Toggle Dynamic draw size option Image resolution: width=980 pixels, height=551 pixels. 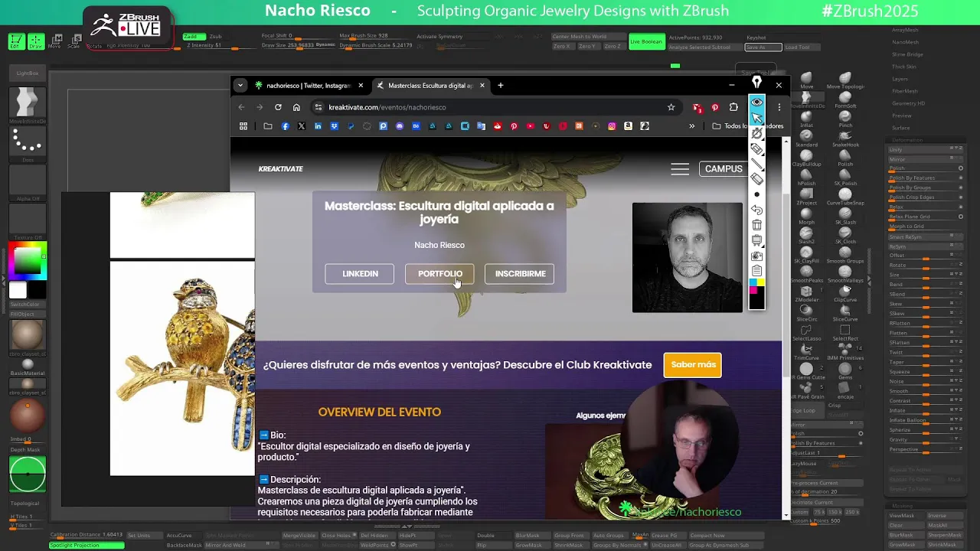(325, 45)
